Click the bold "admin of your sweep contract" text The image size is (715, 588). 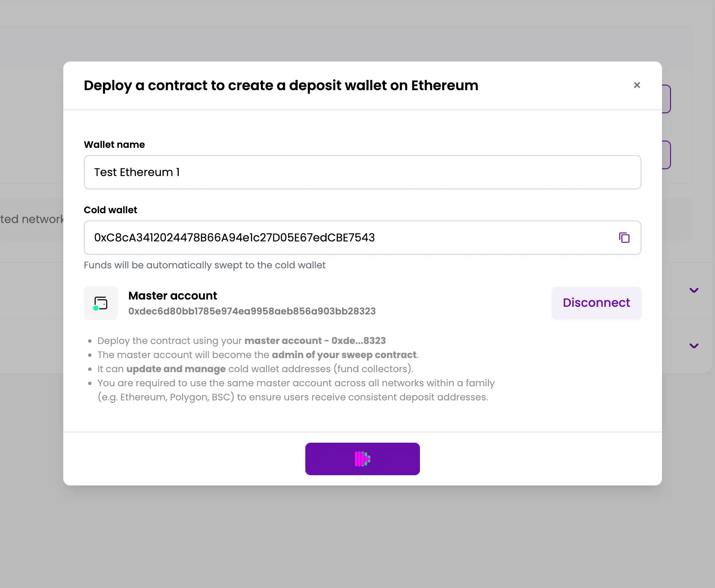tap(344, 355)
